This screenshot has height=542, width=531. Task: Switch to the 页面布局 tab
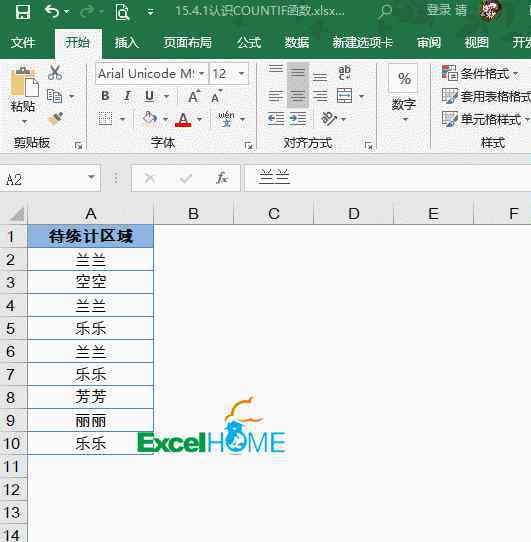187,43
